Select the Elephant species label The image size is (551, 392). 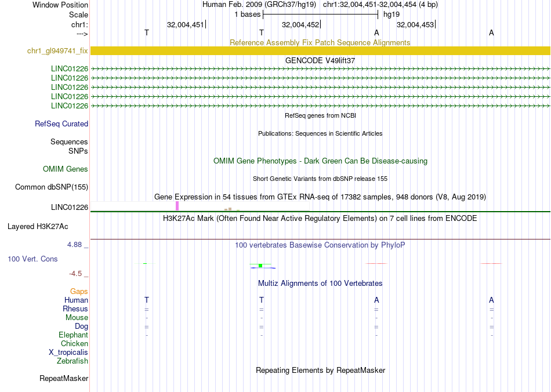coord(73,335)
